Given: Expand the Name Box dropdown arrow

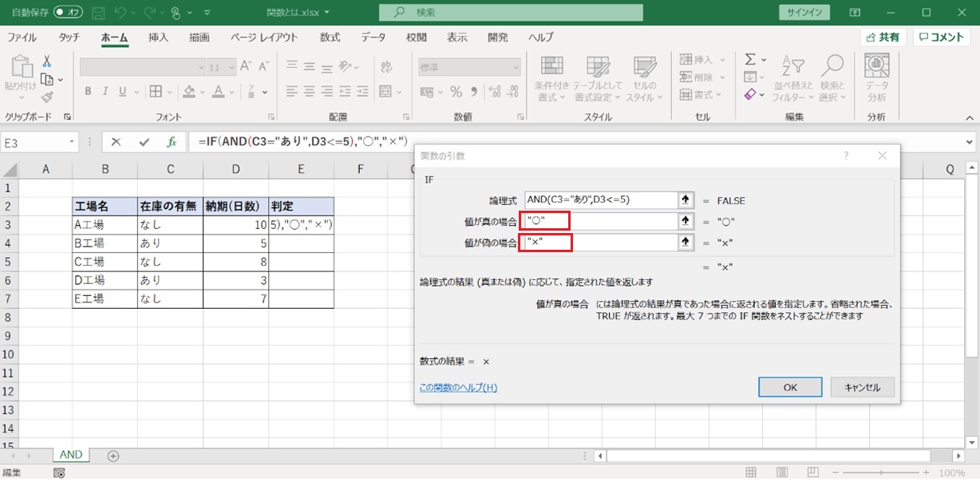Looking at the screenshot, I should [72, 142].
